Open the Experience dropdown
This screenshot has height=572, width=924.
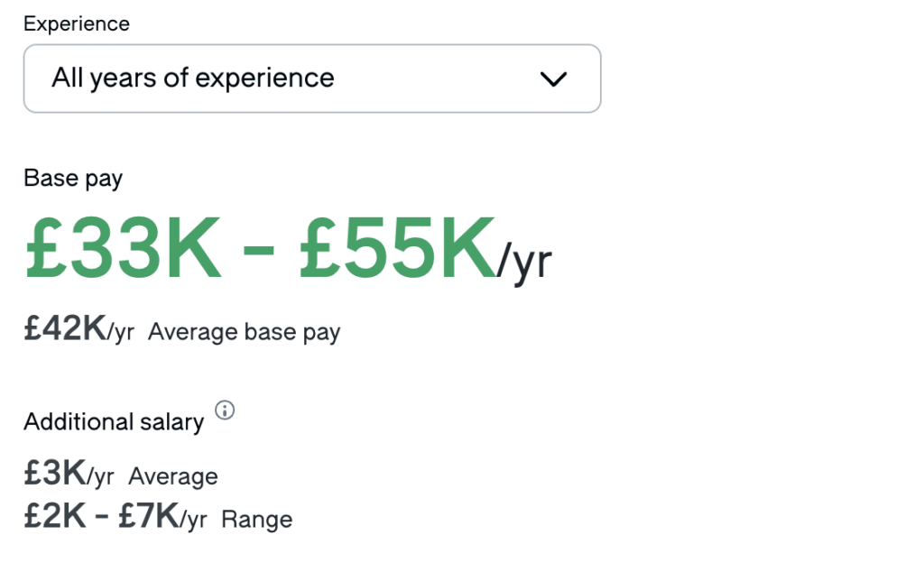point(312,78)
